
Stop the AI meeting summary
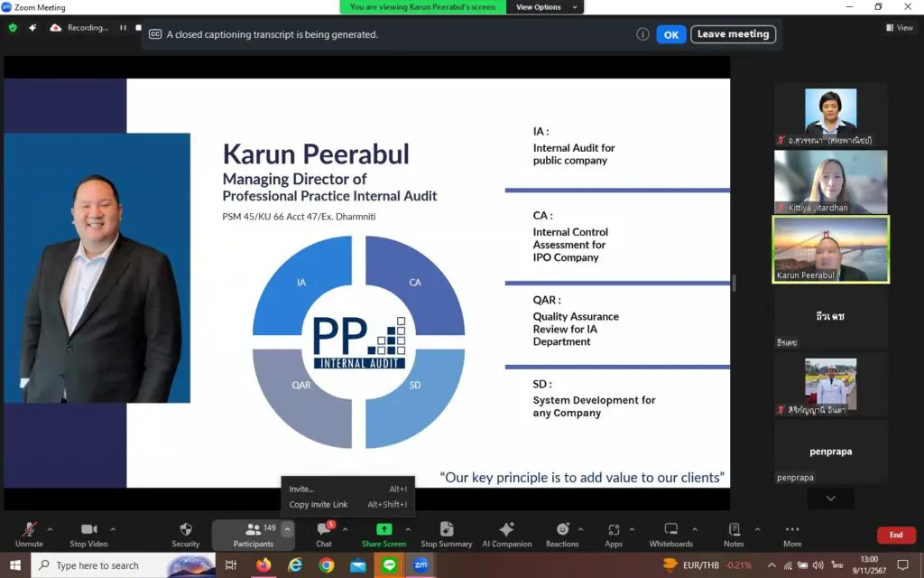(446, 535)
